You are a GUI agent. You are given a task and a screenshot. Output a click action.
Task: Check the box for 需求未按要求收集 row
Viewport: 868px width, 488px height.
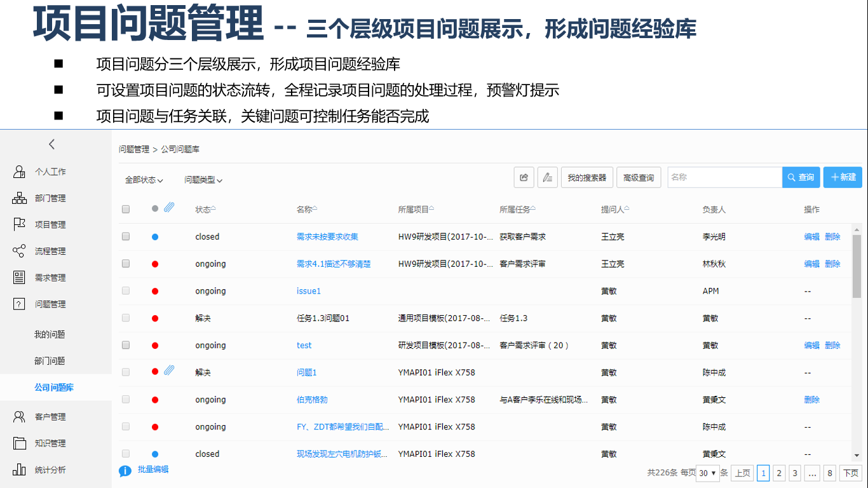126,236
